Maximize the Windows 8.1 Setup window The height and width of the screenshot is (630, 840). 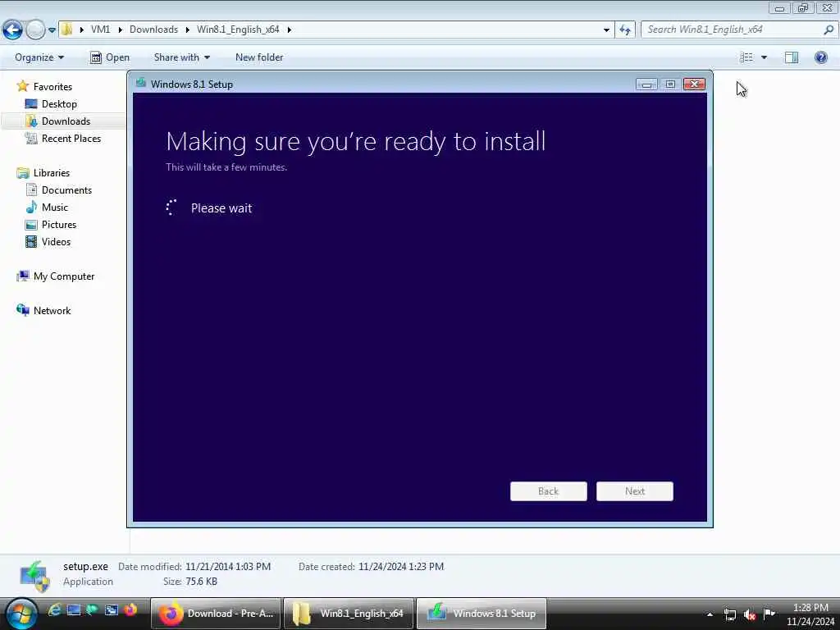(x=669, y=84)
